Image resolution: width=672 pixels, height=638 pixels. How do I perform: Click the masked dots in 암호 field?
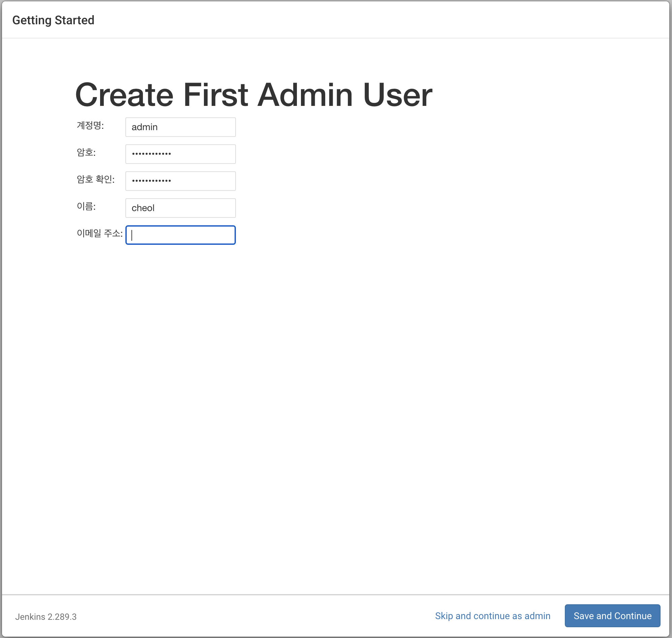click(151, 154)
